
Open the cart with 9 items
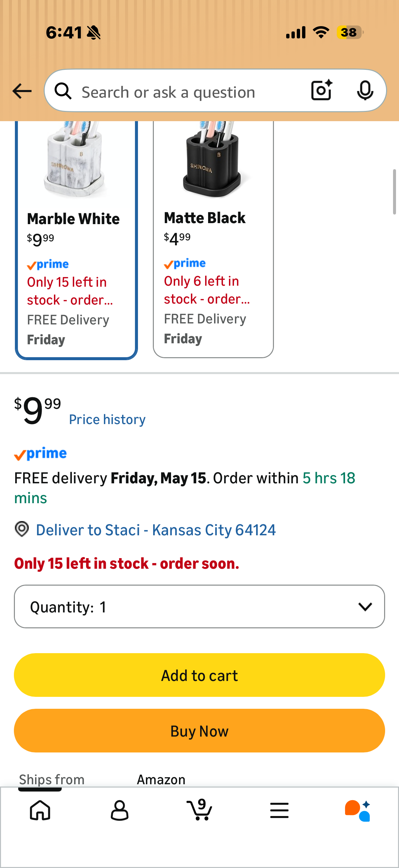click(x=199, y=809)
